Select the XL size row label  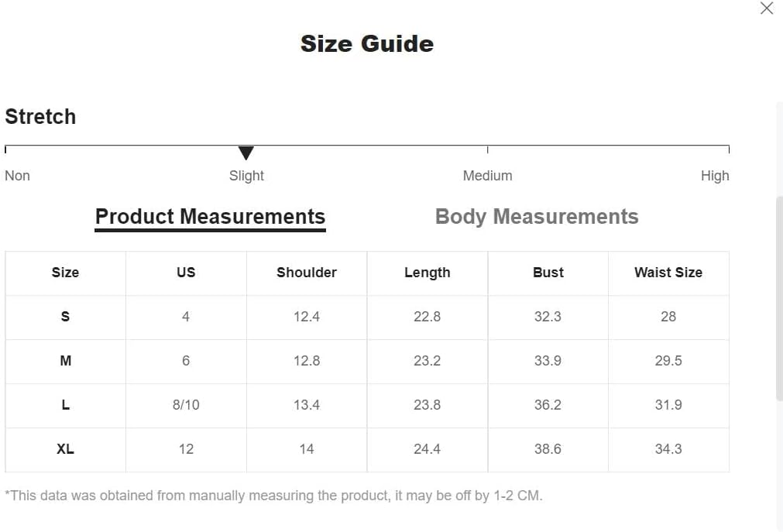65,449
